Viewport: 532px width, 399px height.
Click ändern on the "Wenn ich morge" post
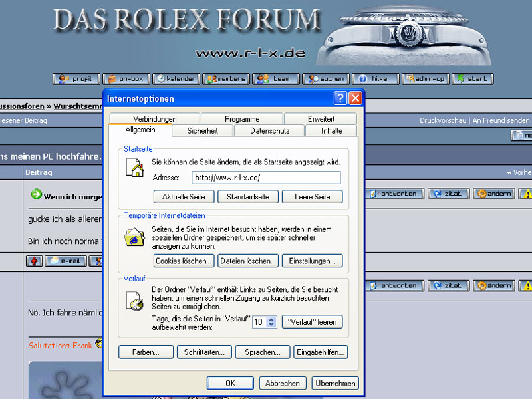click(494, 194)
